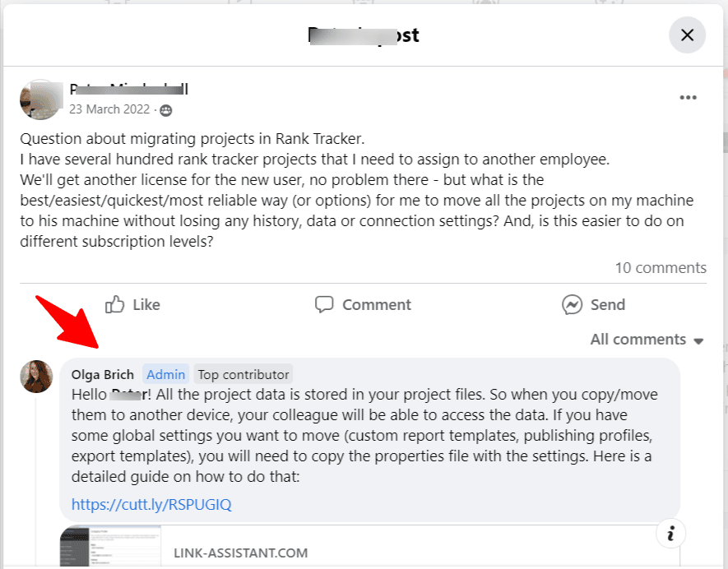Select the Like action in the reaction bar
This screenshot has height=569, width=728.
click(x=132, y=304)
